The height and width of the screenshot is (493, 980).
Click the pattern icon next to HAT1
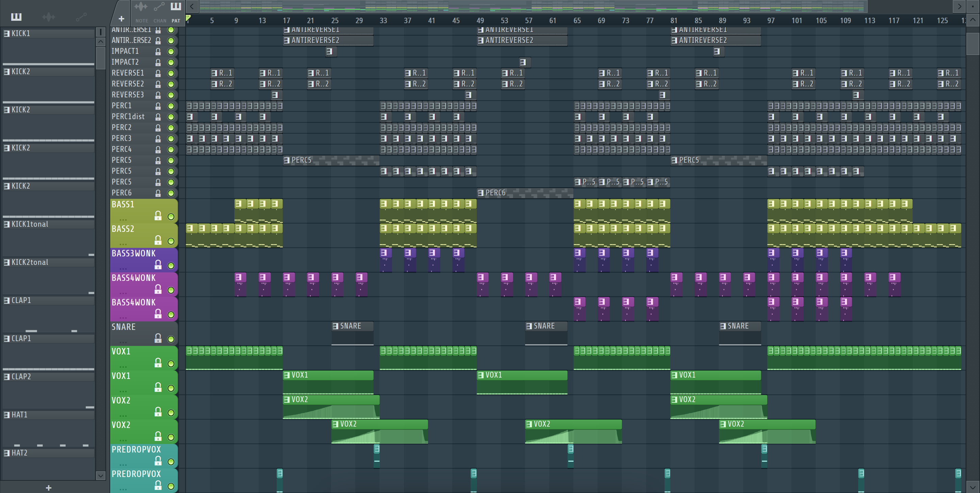tap(6, 415)
